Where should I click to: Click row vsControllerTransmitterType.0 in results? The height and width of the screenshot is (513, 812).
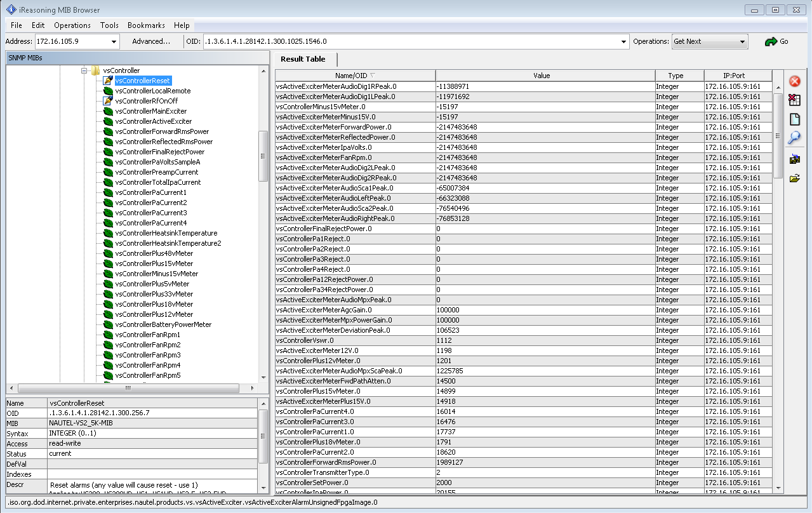click(524, 472)
